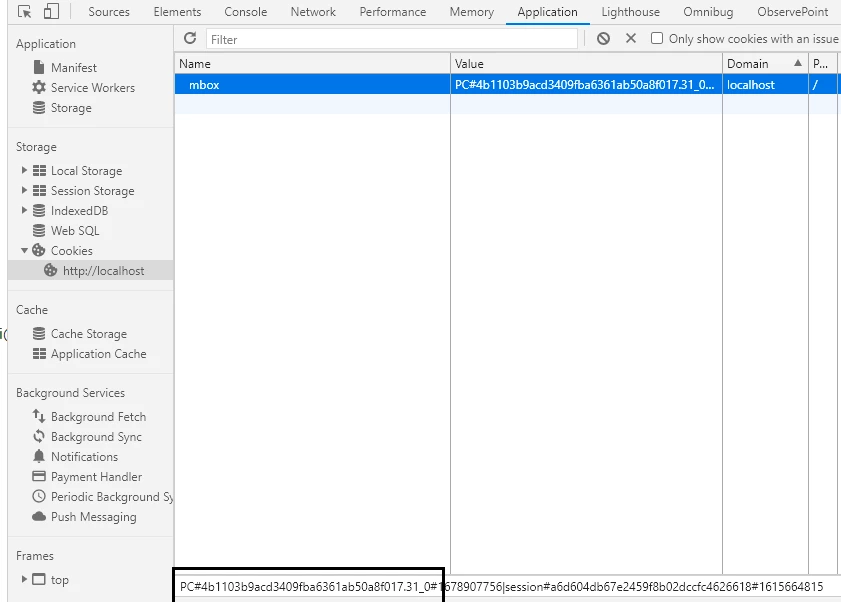
Task: Enable Only show cookies with an issue
Action: point(656,38)
